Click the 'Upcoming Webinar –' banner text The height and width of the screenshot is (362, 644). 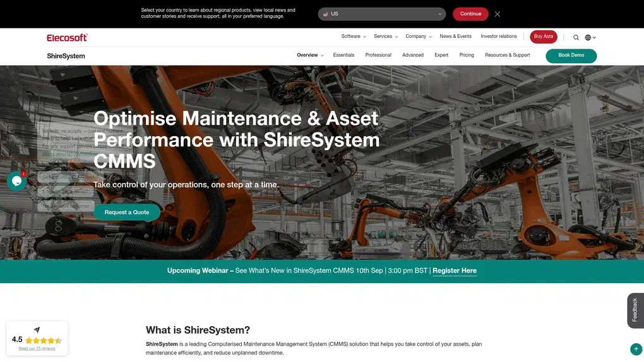click(x=200, y=271)
